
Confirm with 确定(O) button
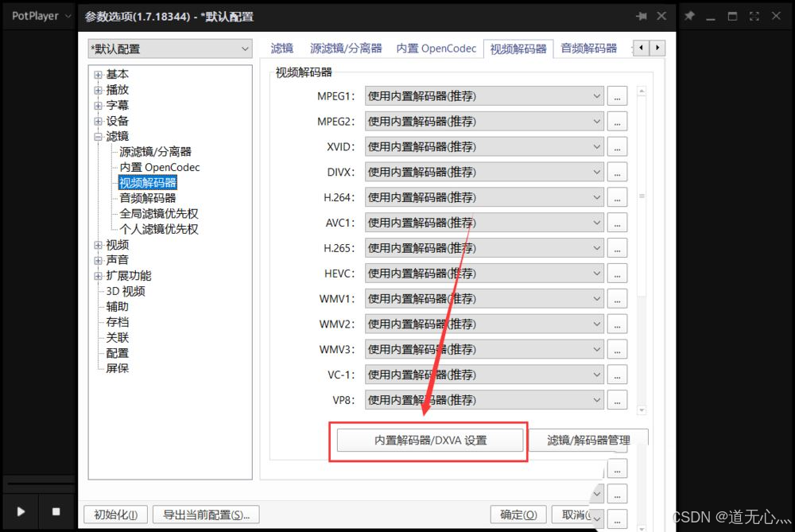coord(518,515)
